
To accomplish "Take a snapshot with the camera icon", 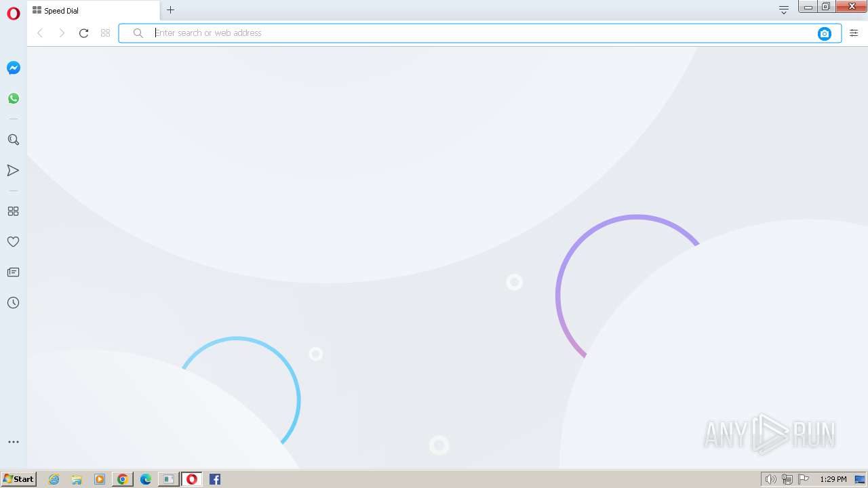I will click(825, 33).
